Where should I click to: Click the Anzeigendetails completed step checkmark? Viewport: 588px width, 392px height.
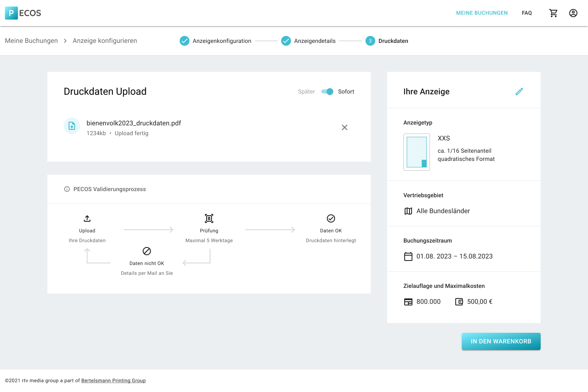286,41
